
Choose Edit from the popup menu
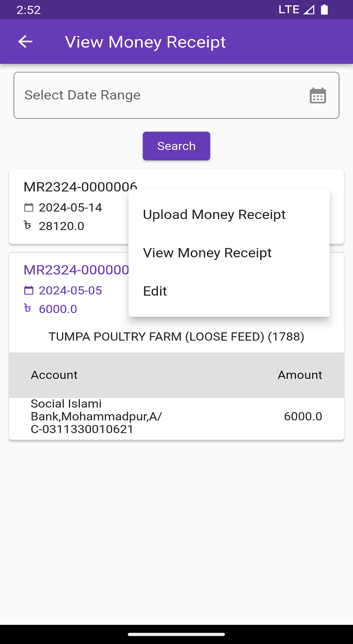click(155, 291)
